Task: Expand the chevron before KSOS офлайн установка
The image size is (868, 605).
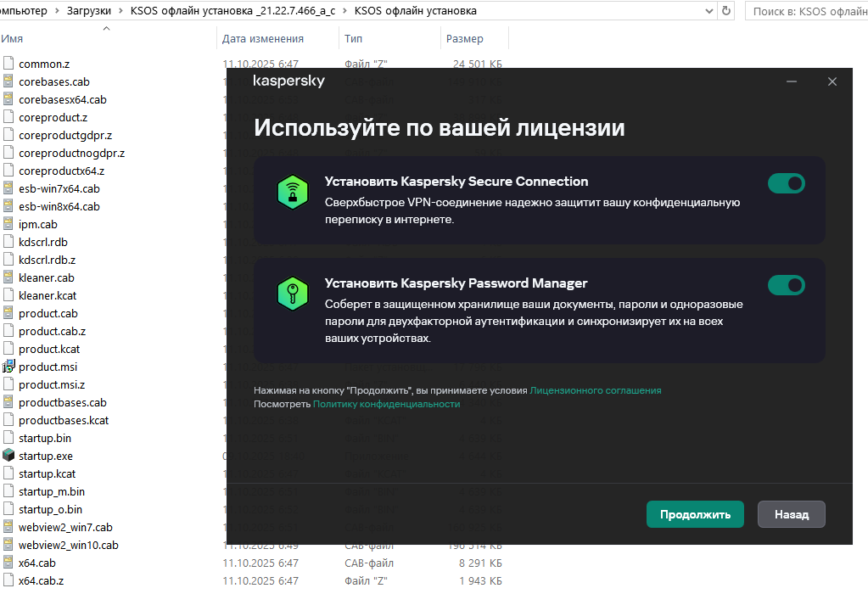Action: [x=344, y=11]
